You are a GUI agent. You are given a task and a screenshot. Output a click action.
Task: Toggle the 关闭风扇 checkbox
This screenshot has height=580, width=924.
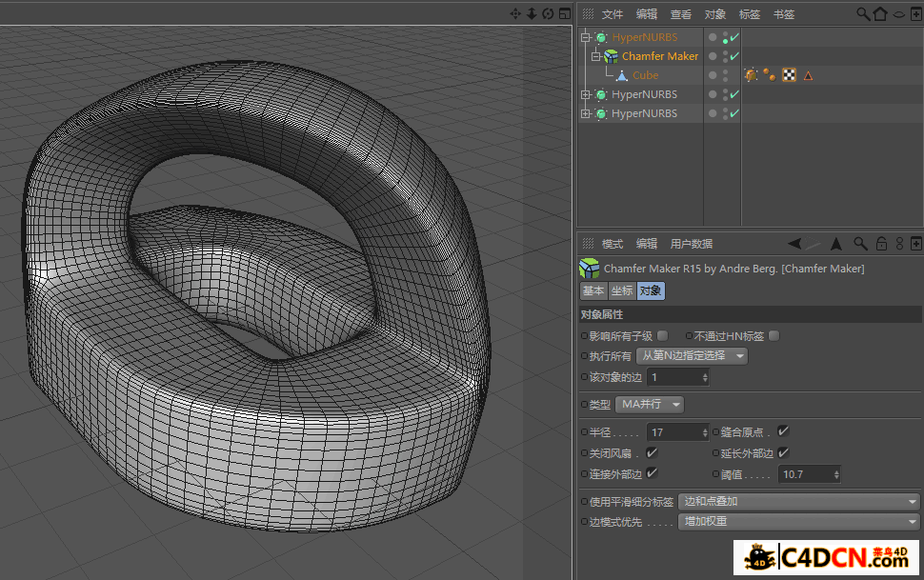click(x=652, y=452)
